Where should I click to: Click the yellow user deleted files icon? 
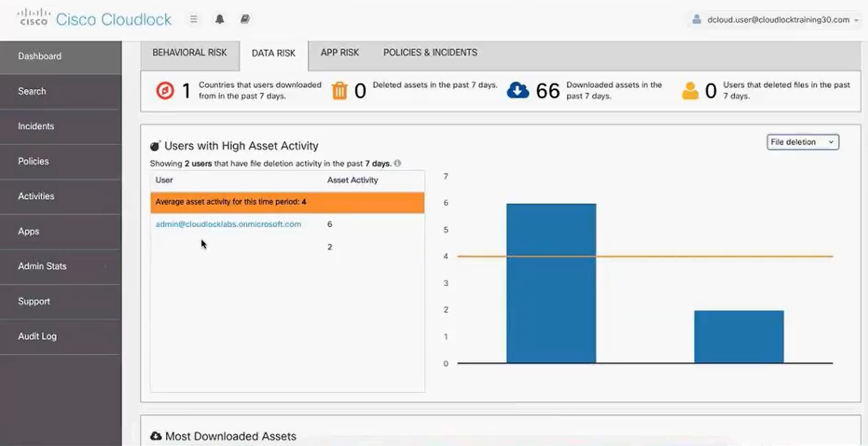click(x=690, y=90)
